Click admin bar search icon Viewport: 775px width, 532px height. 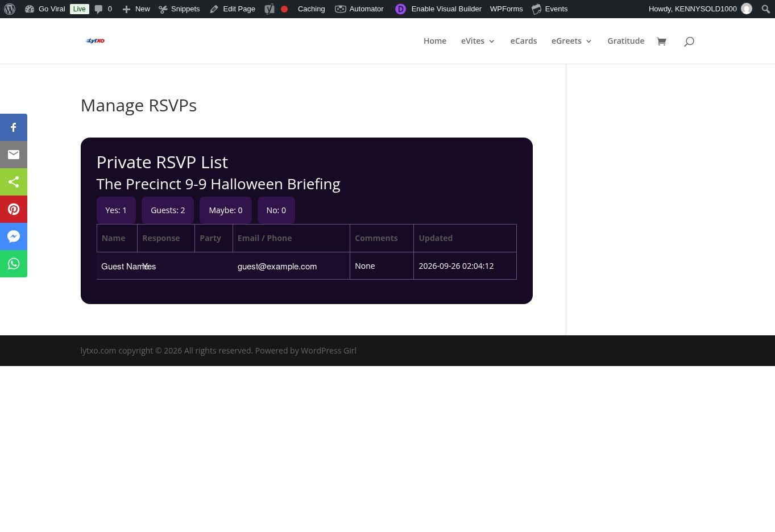click(765, 9)
